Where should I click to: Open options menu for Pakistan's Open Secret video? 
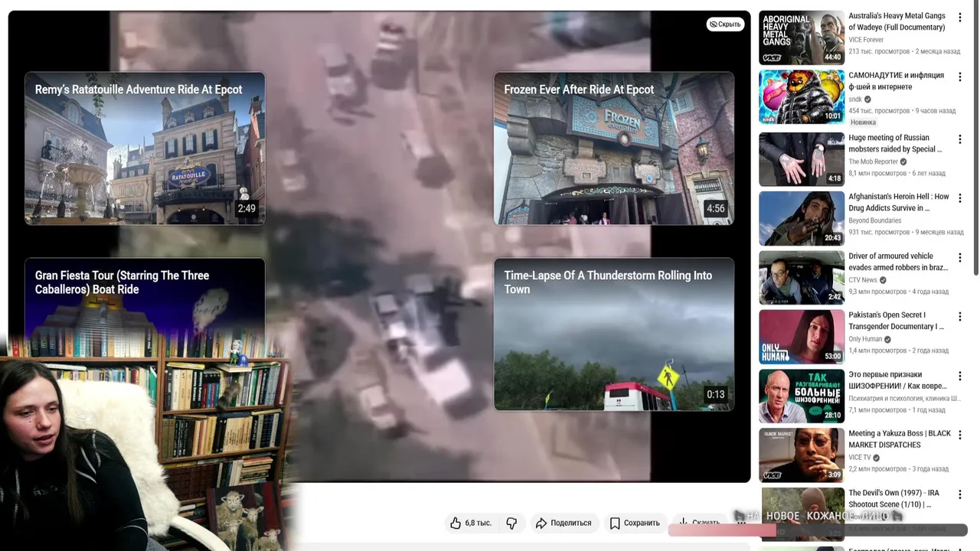point(960,317)
